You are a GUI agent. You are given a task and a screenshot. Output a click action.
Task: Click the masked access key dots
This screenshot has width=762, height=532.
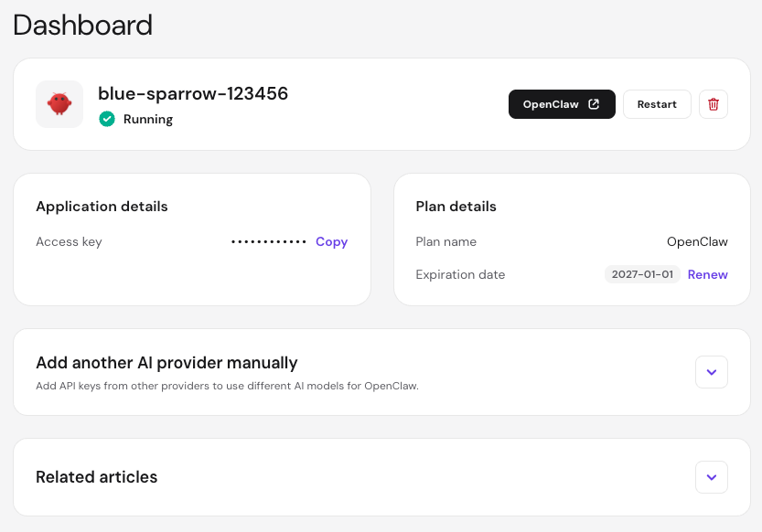[x=269, y=242]
